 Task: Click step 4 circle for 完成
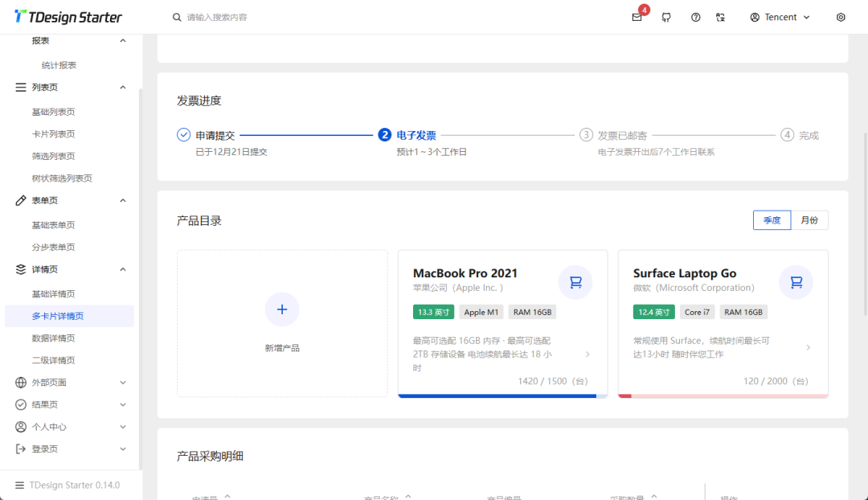tap(787, 134)
